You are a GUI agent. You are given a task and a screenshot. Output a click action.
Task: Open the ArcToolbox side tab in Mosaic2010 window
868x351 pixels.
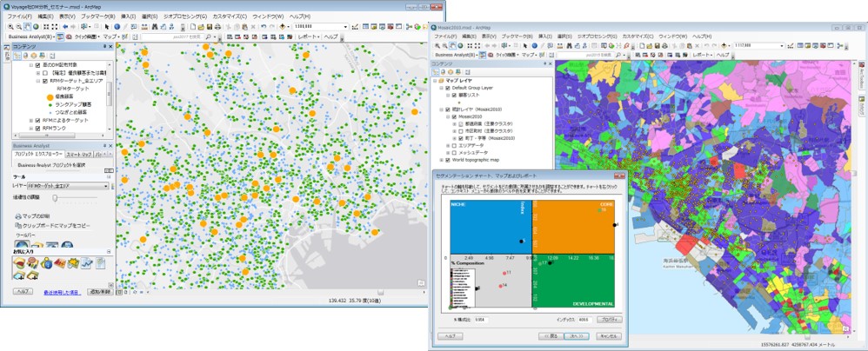pyautogui.click(x=861, y=74)
